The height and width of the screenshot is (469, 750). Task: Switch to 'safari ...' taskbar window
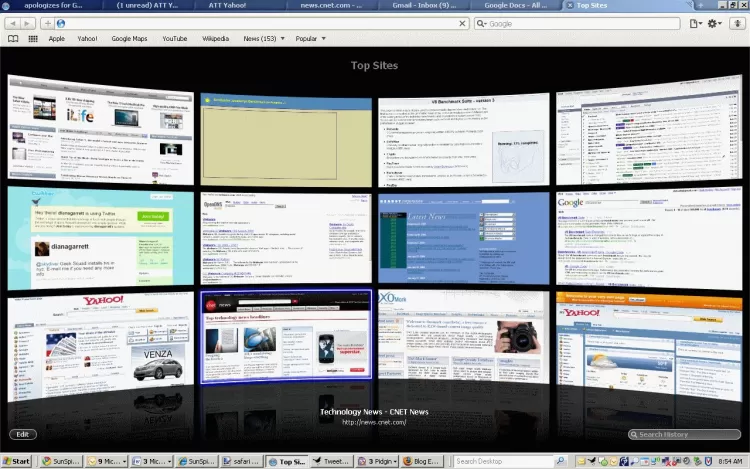pyautogui.click(x=242, y=461)
